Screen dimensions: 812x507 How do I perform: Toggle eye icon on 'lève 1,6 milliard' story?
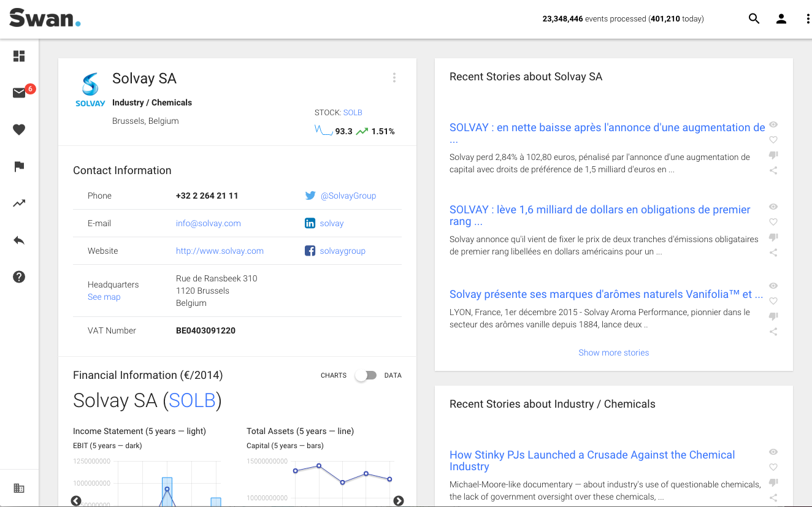coord(773,207)
